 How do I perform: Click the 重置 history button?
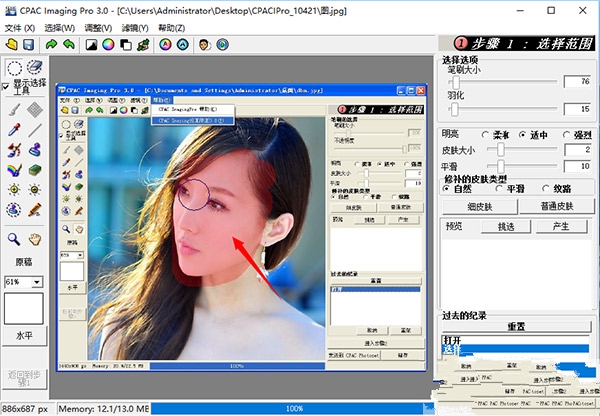coord(517,326)
